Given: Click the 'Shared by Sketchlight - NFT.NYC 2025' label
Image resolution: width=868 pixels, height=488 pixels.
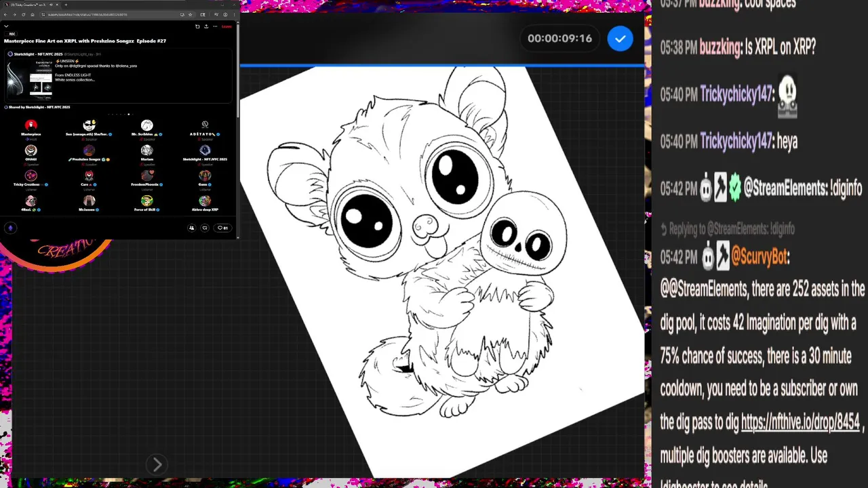Looking at the screenshot, I should click(39, 107).
